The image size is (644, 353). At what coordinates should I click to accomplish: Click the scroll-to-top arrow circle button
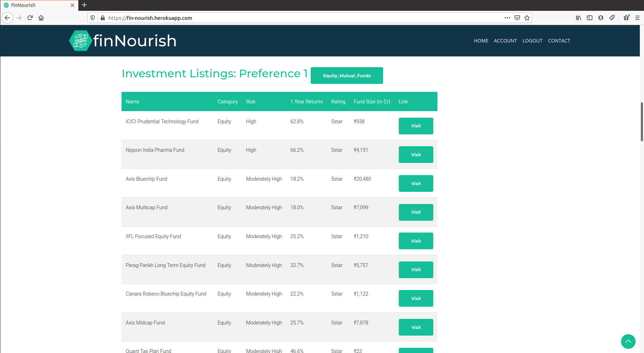click(x=628, y=342)
